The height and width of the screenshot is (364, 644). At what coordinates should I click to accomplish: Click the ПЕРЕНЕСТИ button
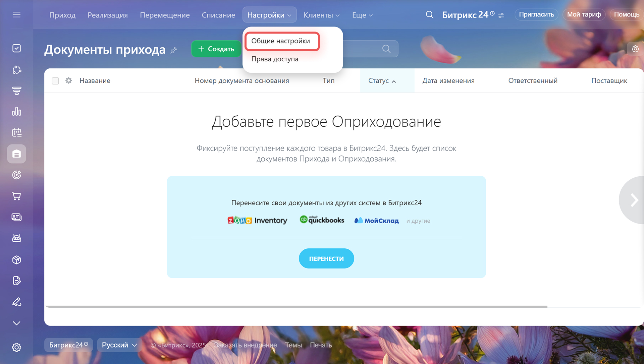[x=326, y=258]
